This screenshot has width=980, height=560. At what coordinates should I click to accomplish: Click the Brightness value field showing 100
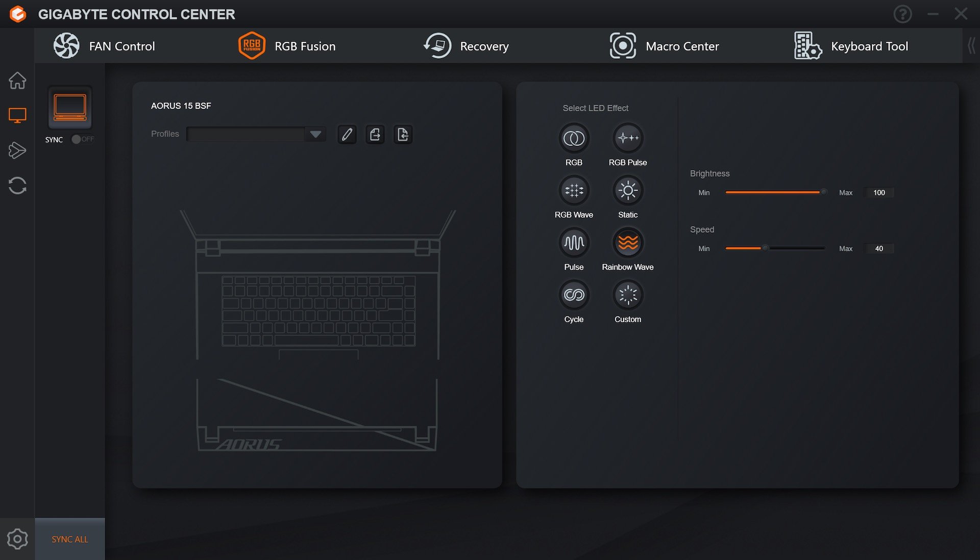click(x=879, y=192)
